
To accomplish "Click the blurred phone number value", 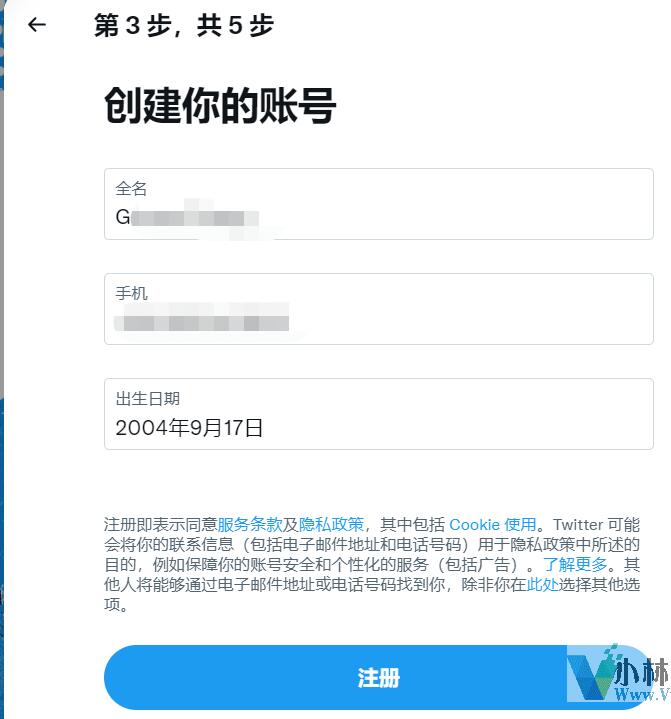I will (x=202, y=322).
